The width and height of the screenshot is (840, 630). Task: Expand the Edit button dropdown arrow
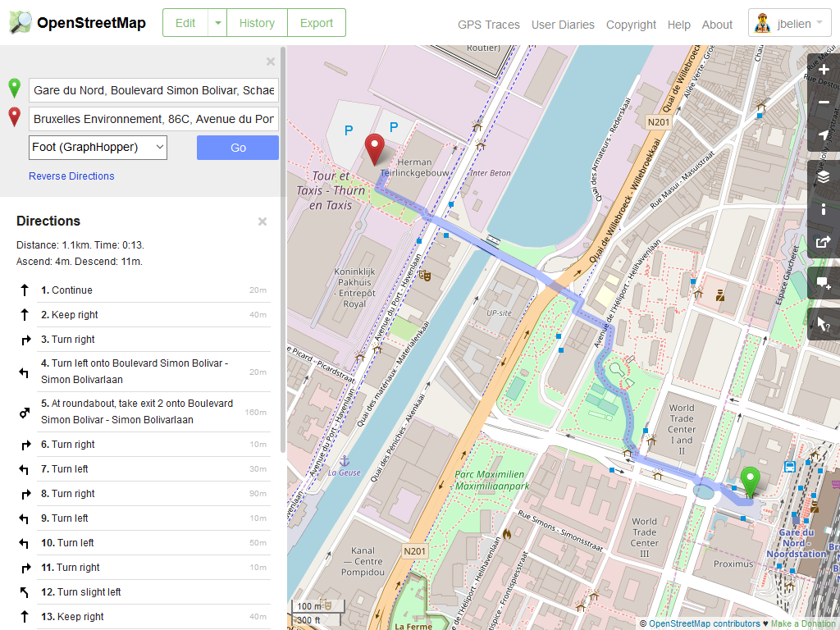tap(217, 23)
